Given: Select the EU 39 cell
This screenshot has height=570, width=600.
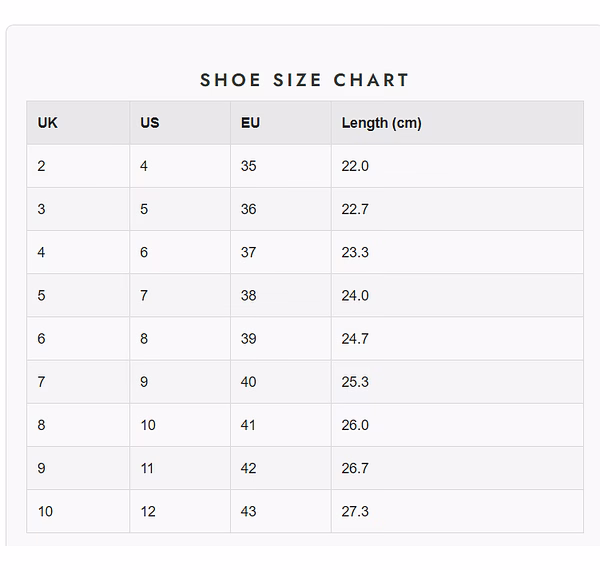Looking at the screenshot, I should (x=249, y=339).
